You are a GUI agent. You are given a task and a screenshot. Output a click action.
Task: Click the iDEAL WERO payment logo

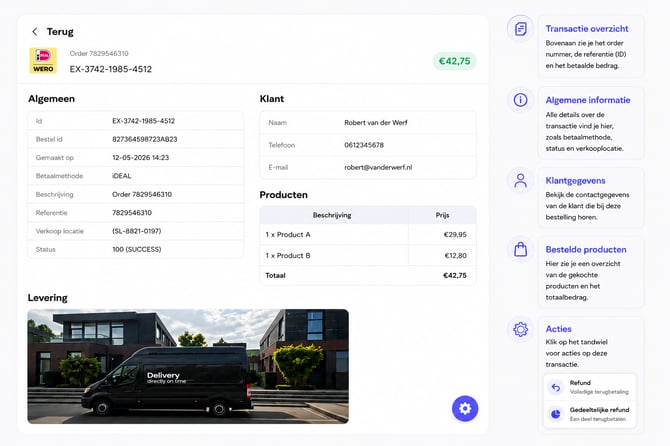(x=43, y=61)
